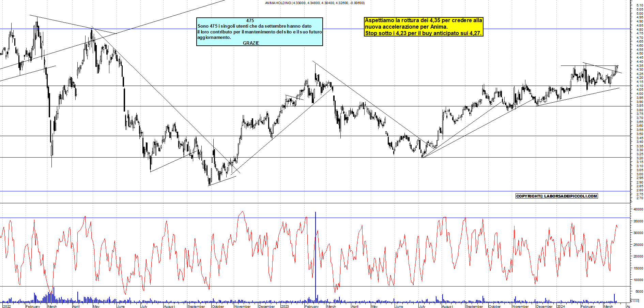Click the line 'Stop sotto i 4,23 per il buy'
This screenshot has height=308, width=644.
coord(423,33)
